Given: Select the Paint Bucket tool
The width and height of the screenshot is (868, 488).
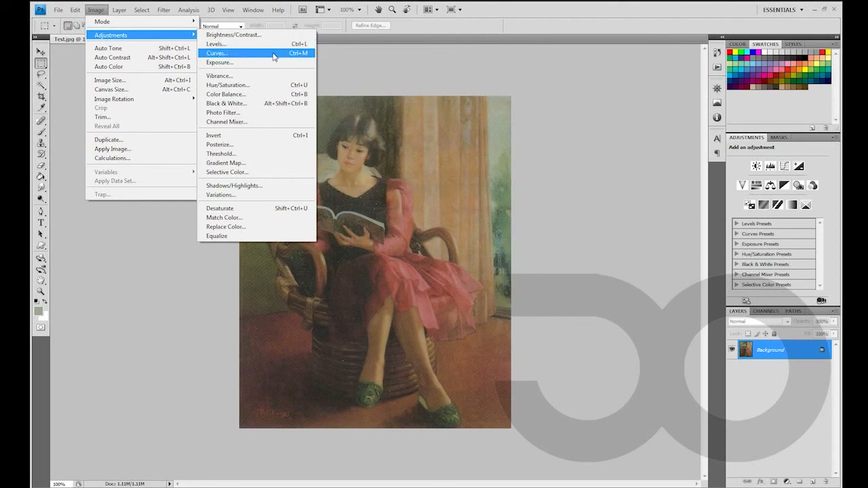Looking at the screenshot, I should pyautogui.click(x=41, y=176).
